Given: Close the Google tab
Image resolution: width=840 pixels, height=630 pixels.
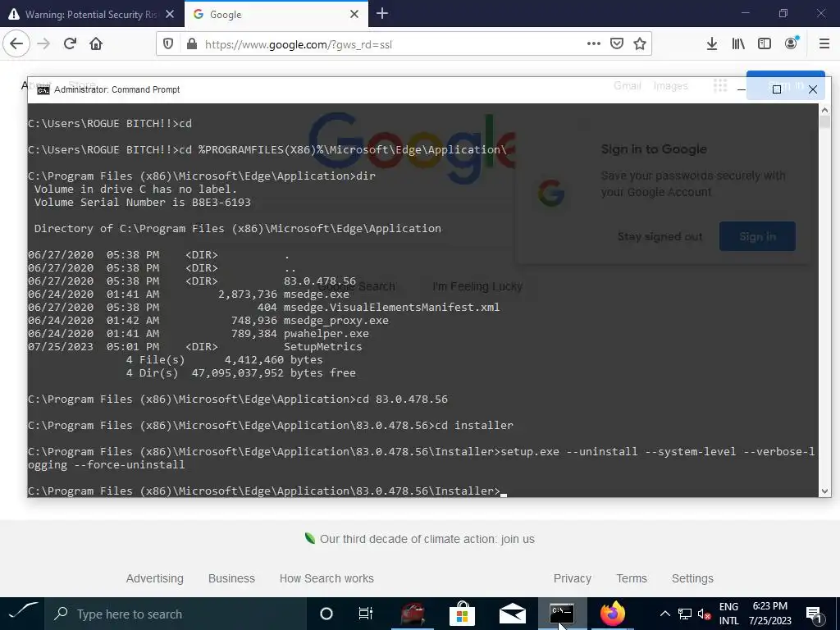Looking at the screenshot, I should [354, 14].
